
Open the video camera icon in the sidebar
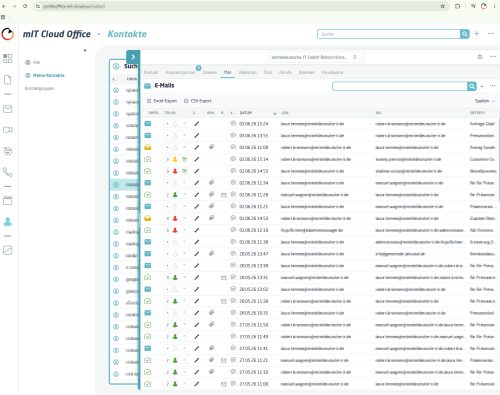pyautogui.click(x=7, y=130)
